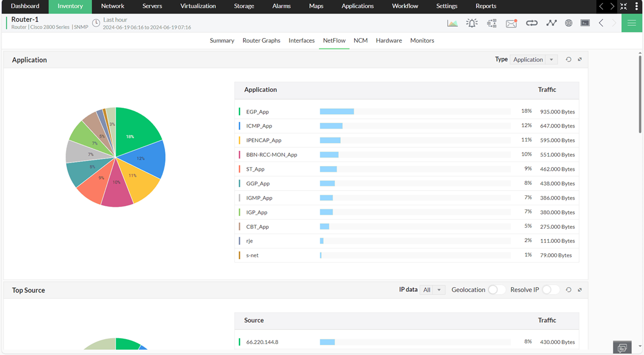Open the terminal console icon
This screenshot has height=355, width=644.
[585, 23]
